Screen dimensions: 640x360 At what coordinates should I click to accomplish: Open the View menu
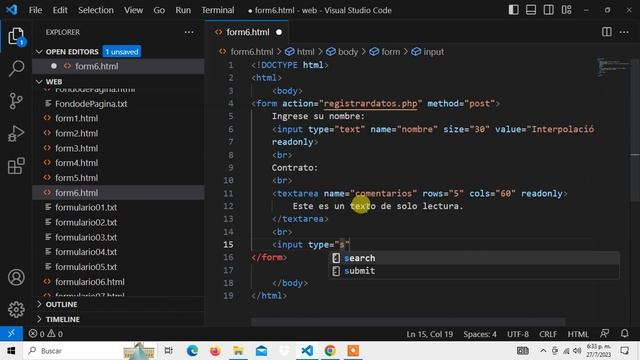click(133, 10)
